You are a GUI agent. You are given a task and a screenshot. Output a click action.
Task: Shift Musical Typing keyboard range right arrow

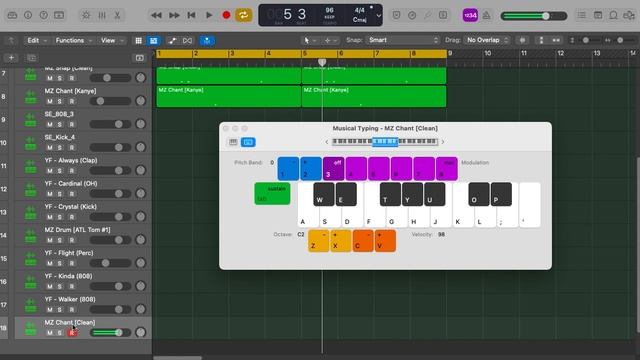[443, 142]
